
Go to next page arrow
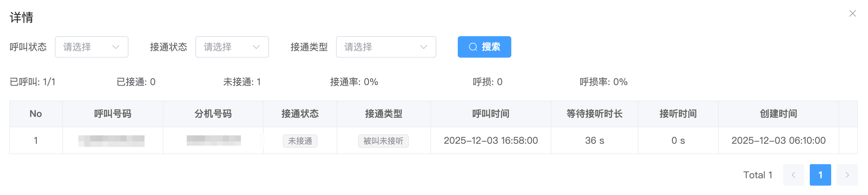coord(847,175)
